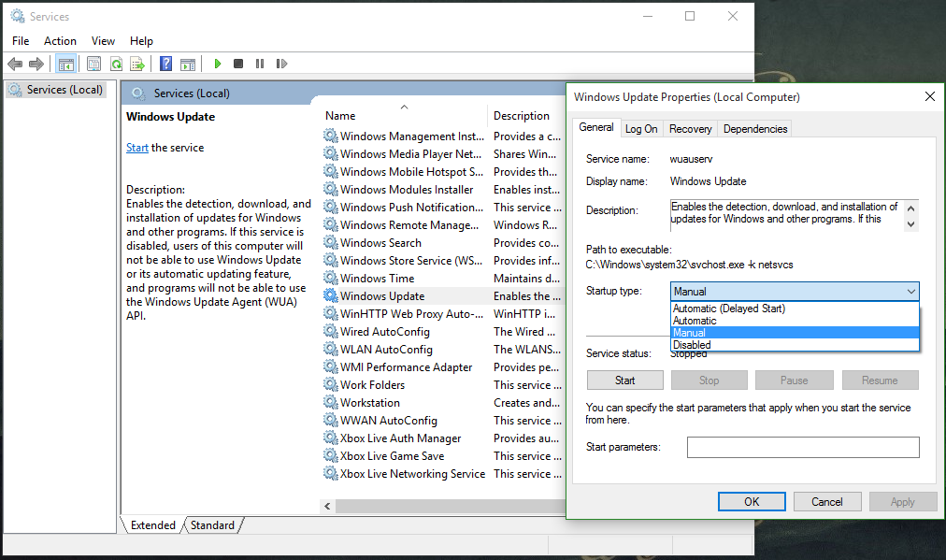946x560 pixels.
Task: Click the gear icon of Windows Search service
Action: (x=331, y=242)
